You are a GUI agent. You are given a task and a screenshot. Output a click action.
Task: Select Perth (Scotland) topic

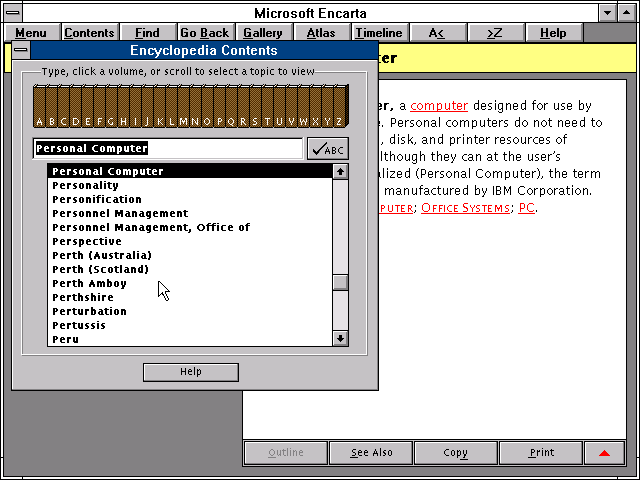tap(190, 269)
